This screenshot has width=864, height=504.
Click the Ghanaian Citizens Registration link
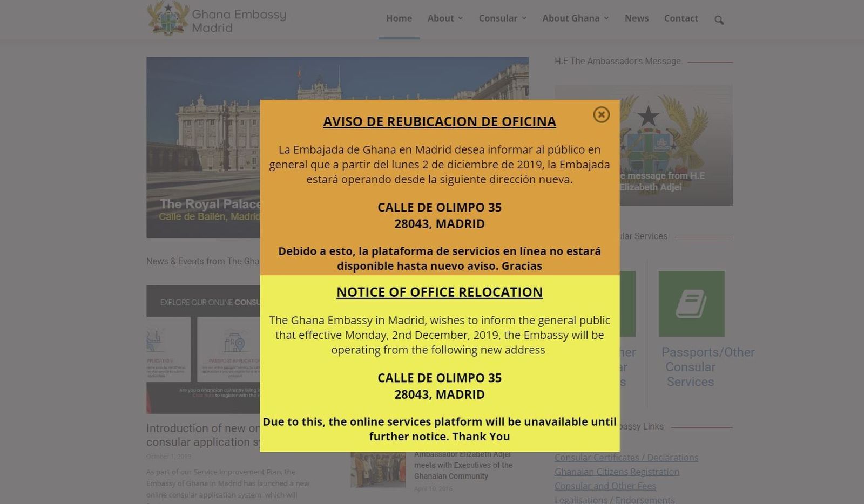(617, 472)
